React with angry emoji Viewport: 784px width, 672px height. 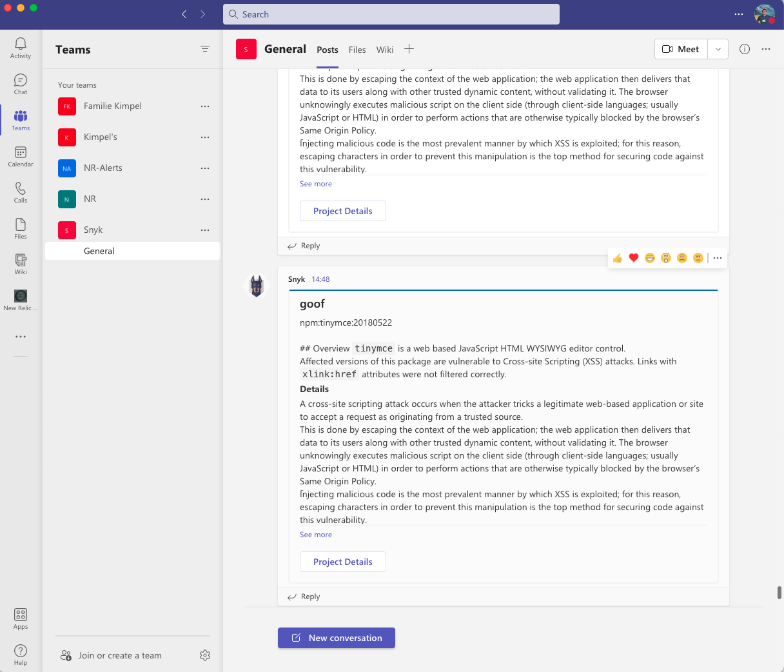tap(698, 258)
